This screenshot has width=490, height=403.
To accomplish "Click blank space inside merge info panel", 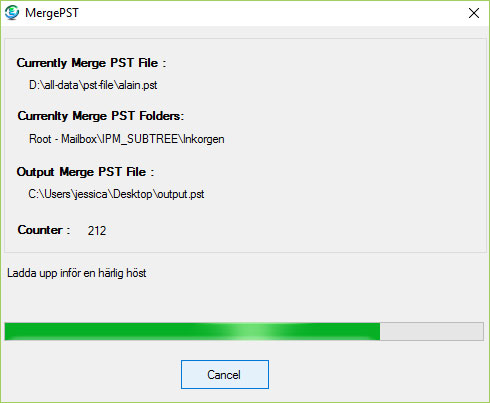I will (350, 150).
